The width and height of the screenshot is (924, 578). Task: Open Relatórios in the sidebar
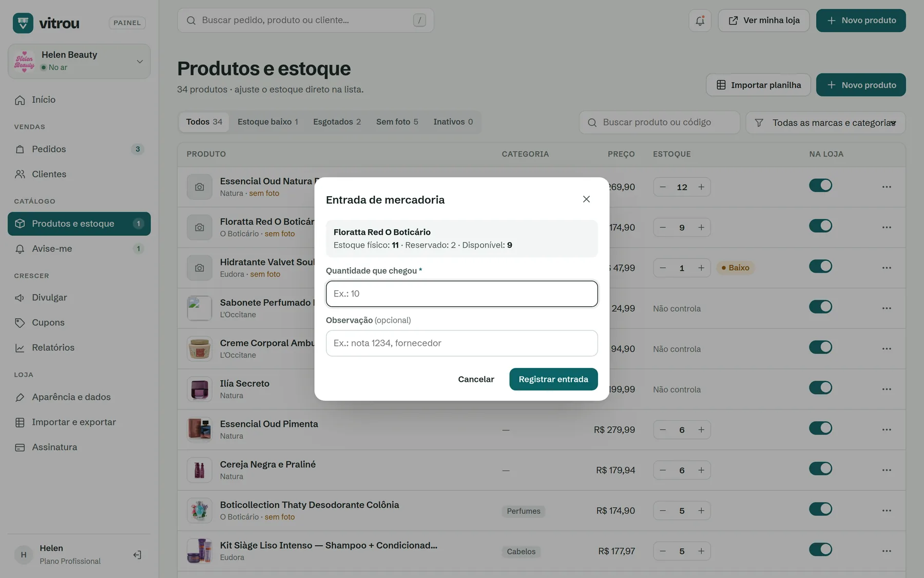click(x=79, y=348)
